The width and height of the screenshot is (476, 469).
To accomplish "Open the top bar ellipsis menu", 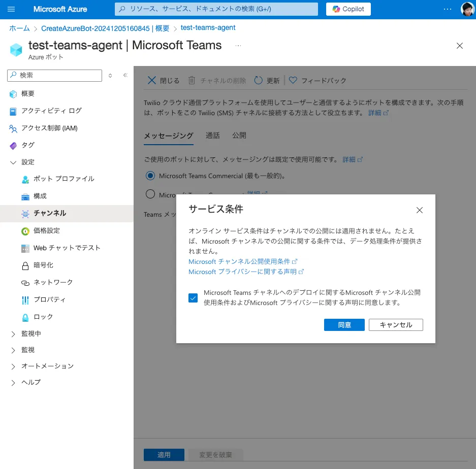I will (x=447, y=9).
